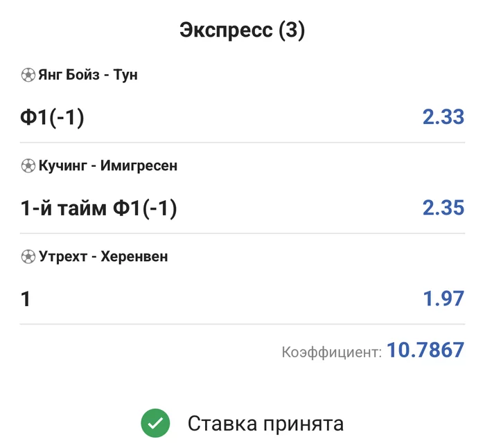485x448 pixels.
Task: Click the Коэффициент label
Action: tap(331, 352)
